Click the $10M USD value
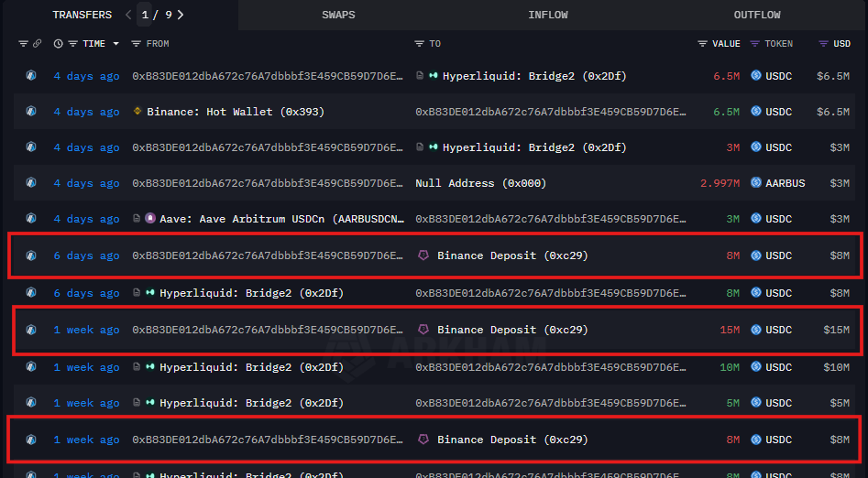 point(836,367)
